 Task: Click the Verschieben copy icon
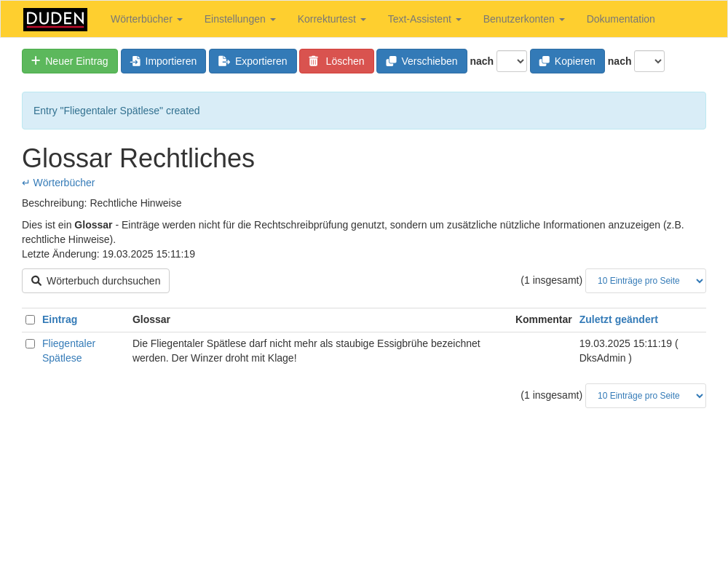coord(392,61)
